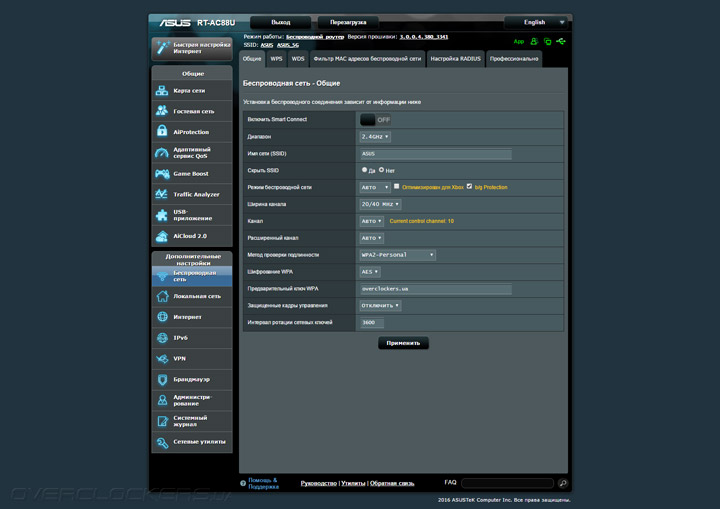This screenshot has width=720, height=509.
Task: Switch to the Настройка RADIUS tab
Action: [x=455, y=59]
